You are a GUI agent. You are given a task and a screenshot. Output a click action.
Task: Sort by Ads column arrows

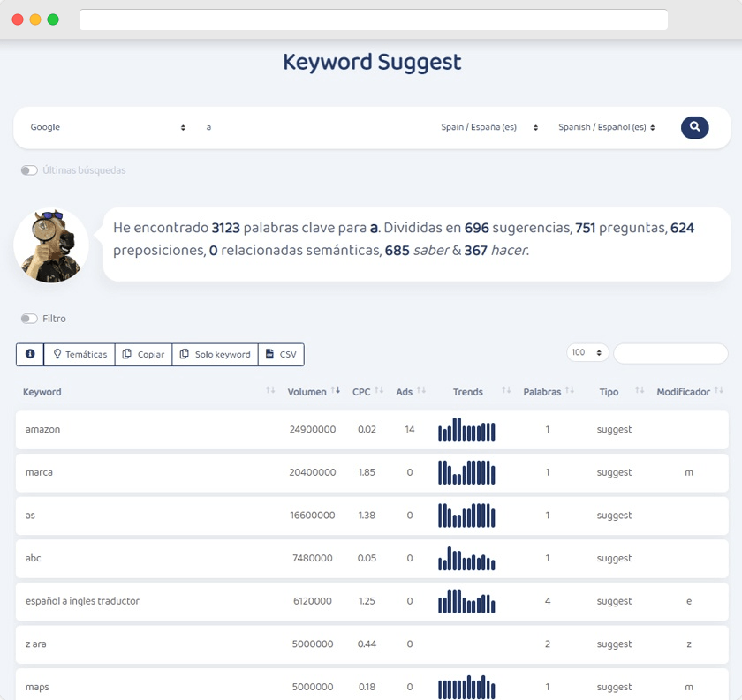(x=421, y=390)
